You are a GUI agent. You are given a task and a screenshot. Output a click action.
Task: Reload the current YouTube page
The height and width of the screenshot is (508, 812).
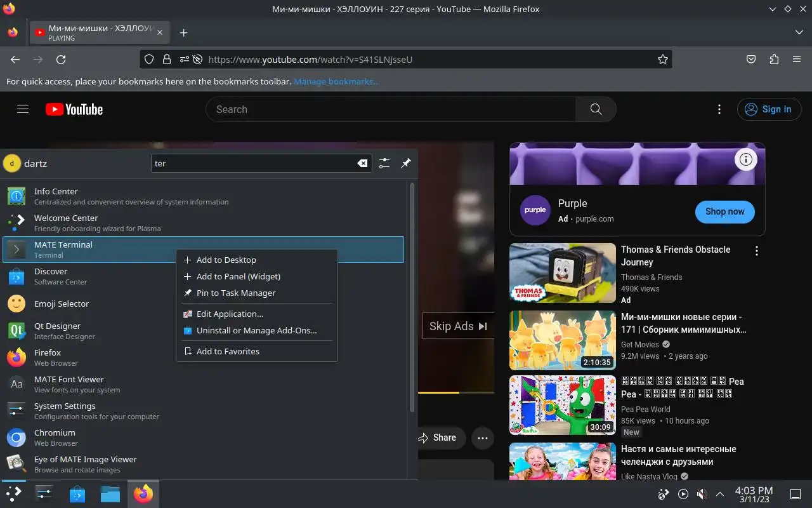pyautogui.click(x=61, y=59)
